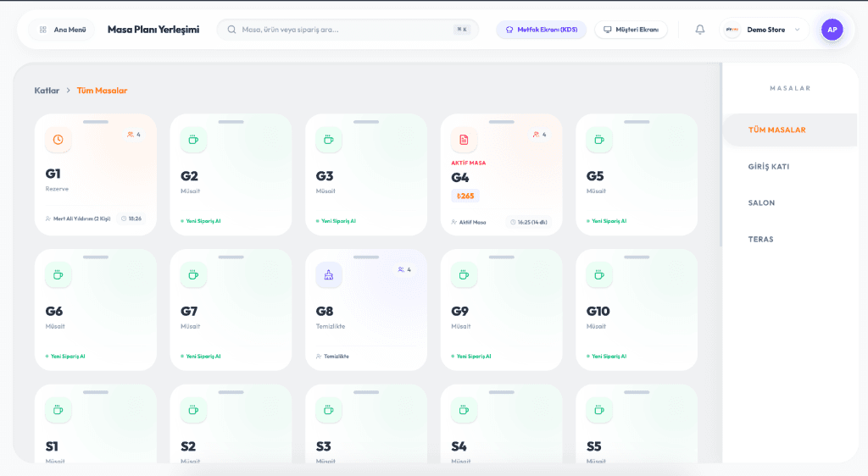Click Yeni Sipariş Al on table G3
The width and height of the screenshot is (868, 476).
coord(336,221)
